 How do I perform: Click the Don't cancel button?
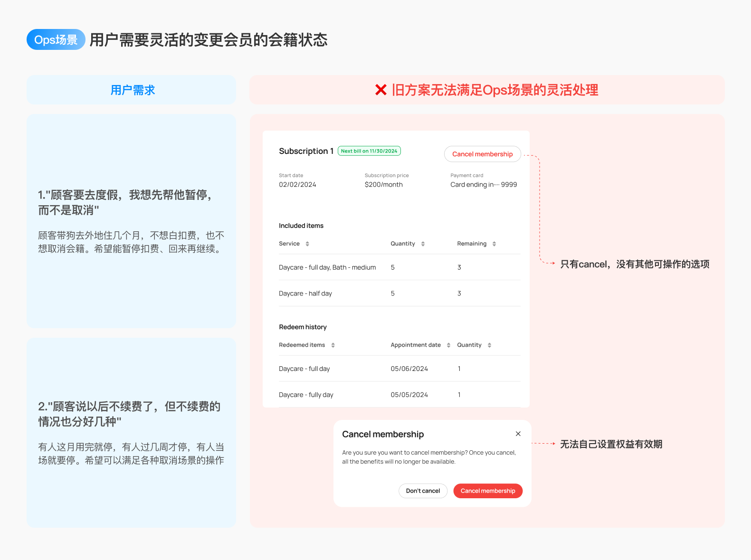pyautogui.click(x=423, y=491)
